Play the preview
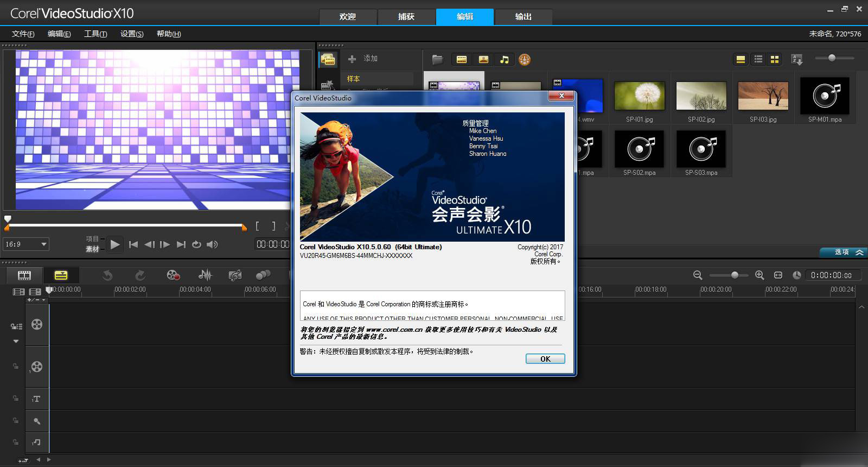The width and height of the screenshot is (868, 467). click(114, 244)
